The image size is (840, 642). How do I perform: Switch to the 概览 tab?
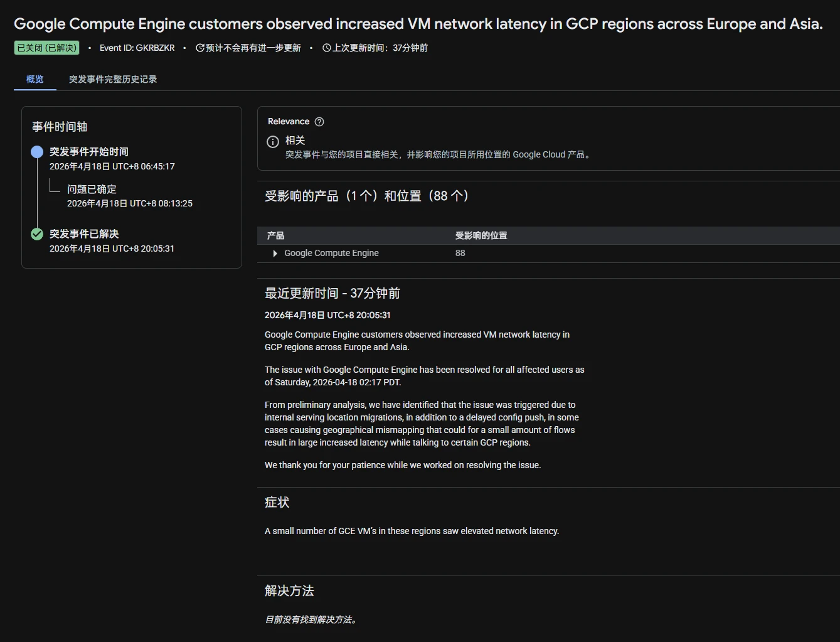pyautogui.click(x=35, y=79)
